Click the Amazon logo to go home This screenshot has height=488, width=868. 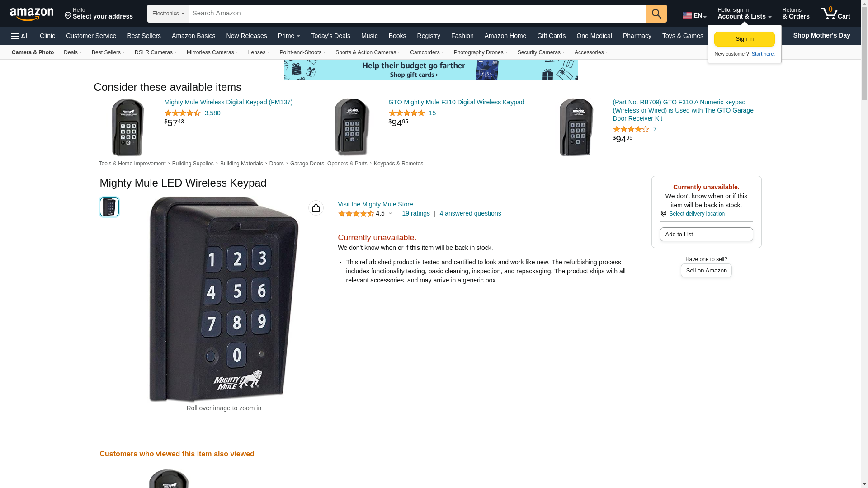32,14
